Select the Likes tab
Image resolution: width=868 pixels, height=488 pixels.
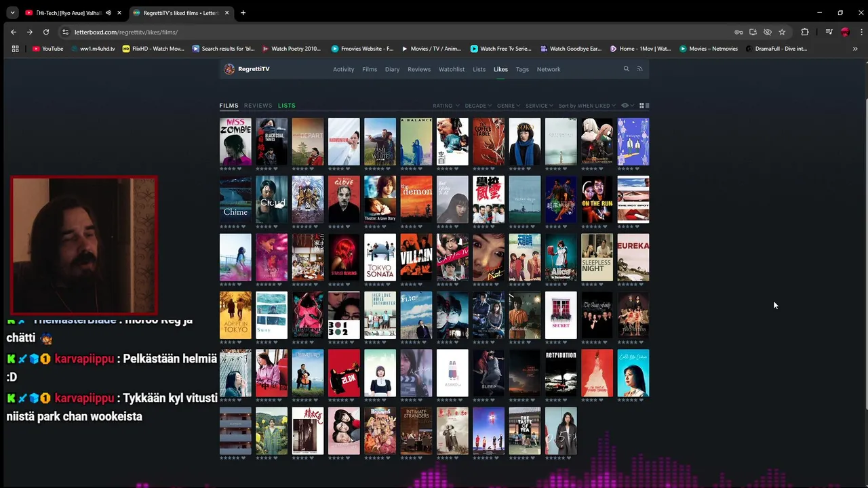500,69
